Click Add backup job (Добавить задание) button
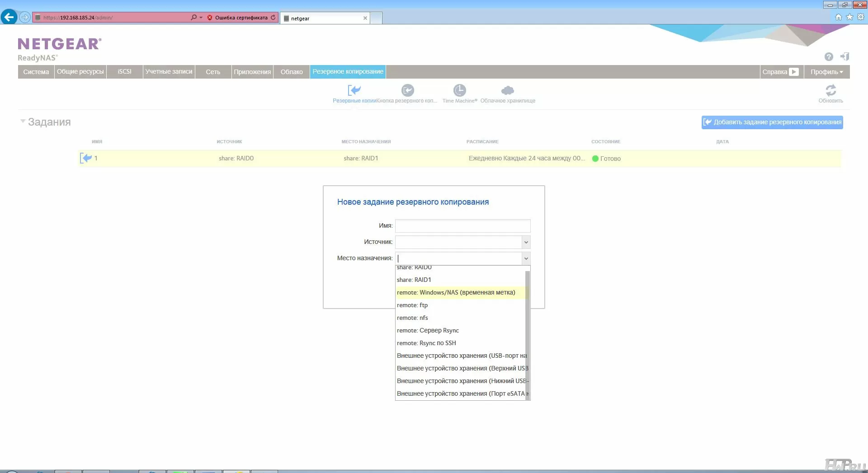The image size is (868, 473). (772, 122)
